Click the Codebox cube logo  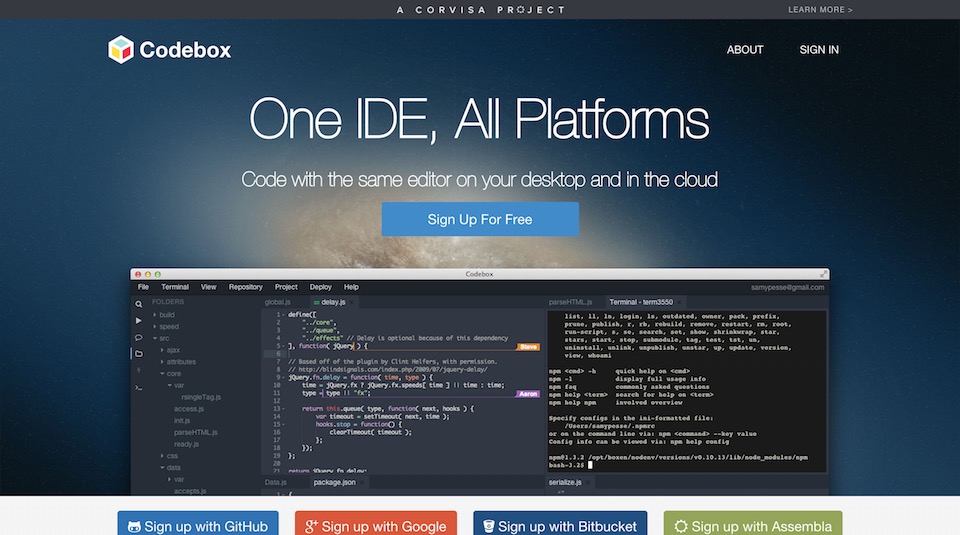pyautogui.click(x=121, y=50)
